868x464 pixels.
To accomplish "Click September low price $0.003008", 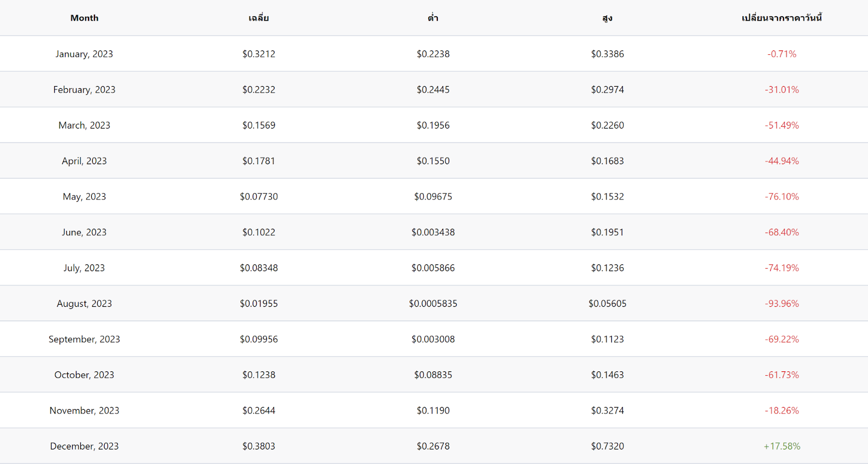I will (433, 339).
